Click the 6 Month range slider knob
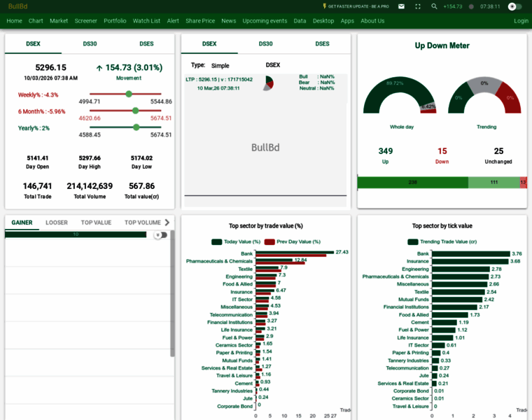The width and height of the screenshot is (532, 420). pos(135,111)
